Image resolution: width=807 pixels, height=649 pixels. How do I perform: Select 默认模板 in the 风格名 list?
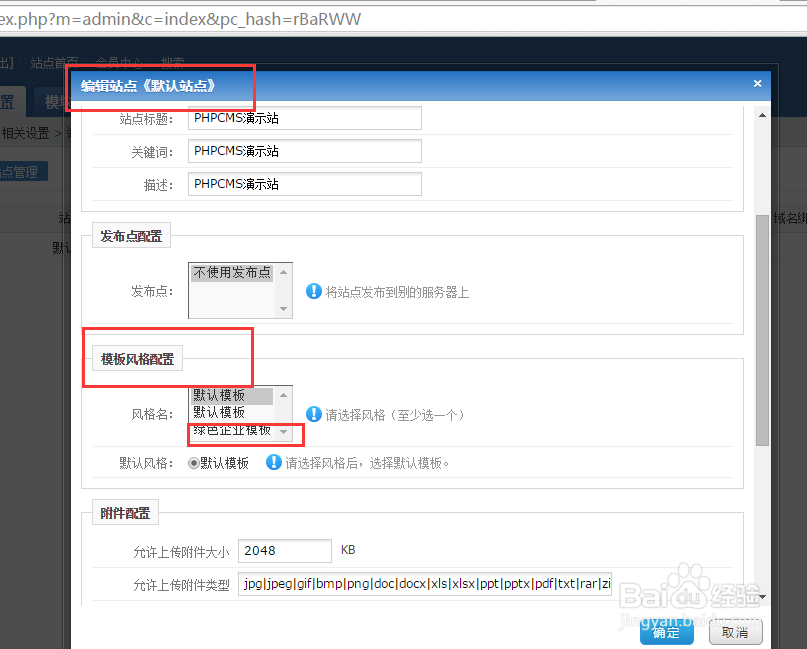coord(224,394)
